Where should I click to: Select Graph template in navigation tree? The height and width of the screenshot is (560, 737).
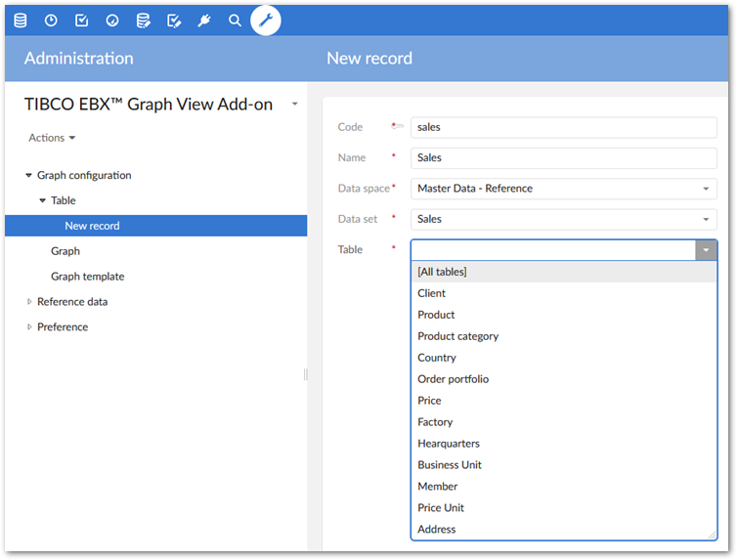tap(87, 277)
